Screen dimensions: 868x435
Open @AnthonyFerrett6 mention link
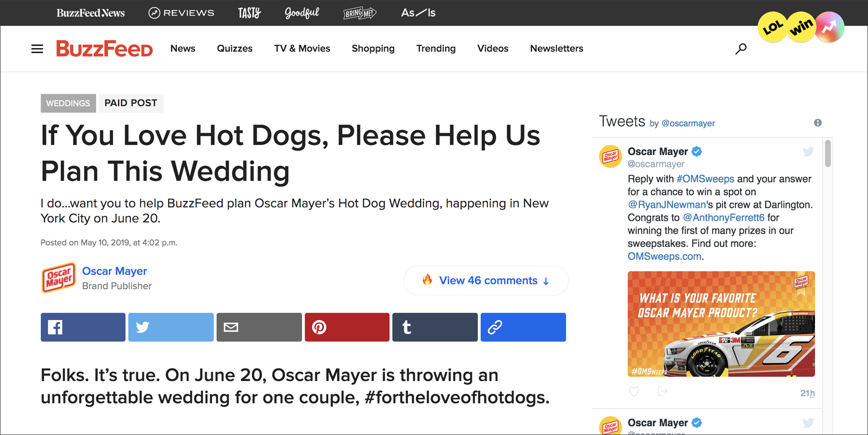(724, 217)
